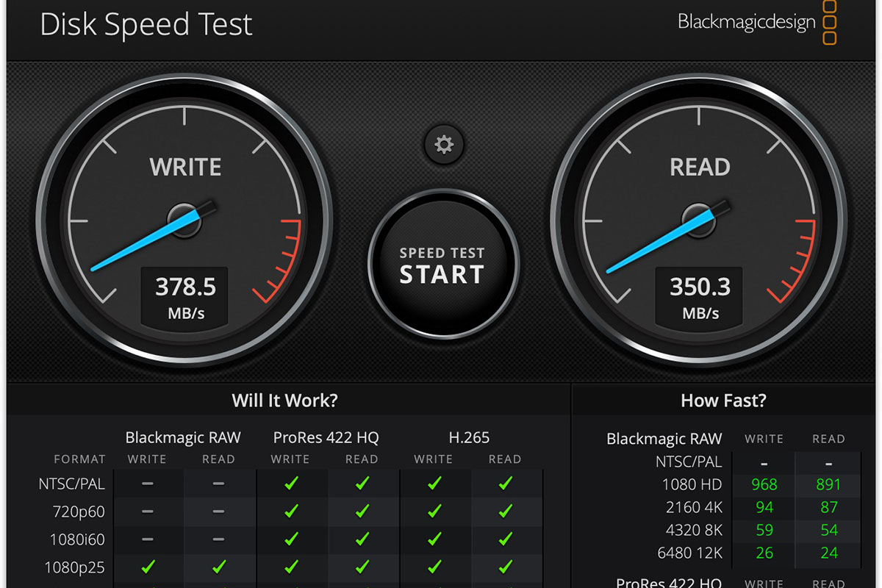This screenshot has width=882, height=588.
Task: Click the Blackmagic RAW read checkmark for 1080p25
Action: tap(218, 567)
